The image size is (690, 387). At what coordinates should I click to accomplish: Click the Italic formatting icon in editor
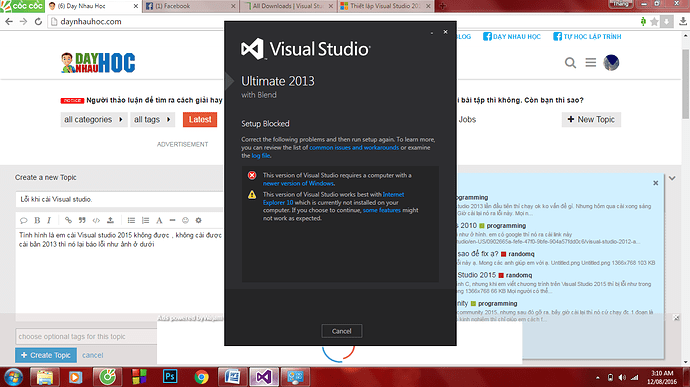point(49,220)
